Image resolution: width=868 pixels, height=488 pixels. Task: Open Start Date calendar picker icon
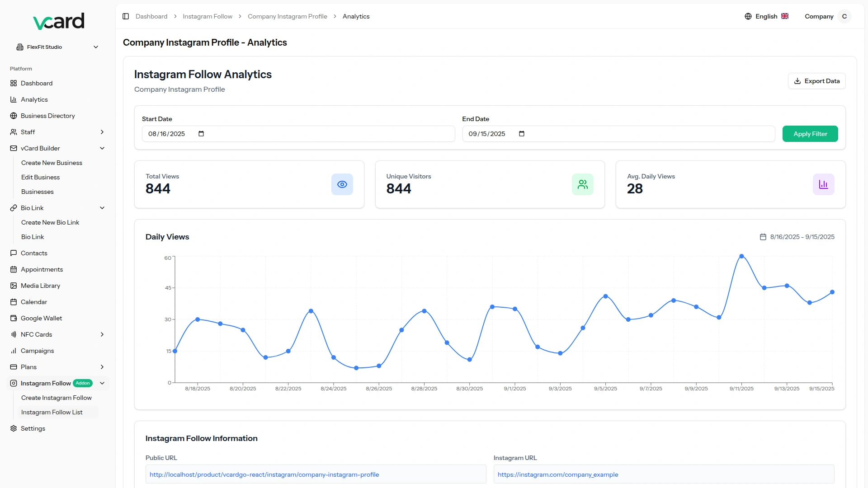tap(201, 134)
